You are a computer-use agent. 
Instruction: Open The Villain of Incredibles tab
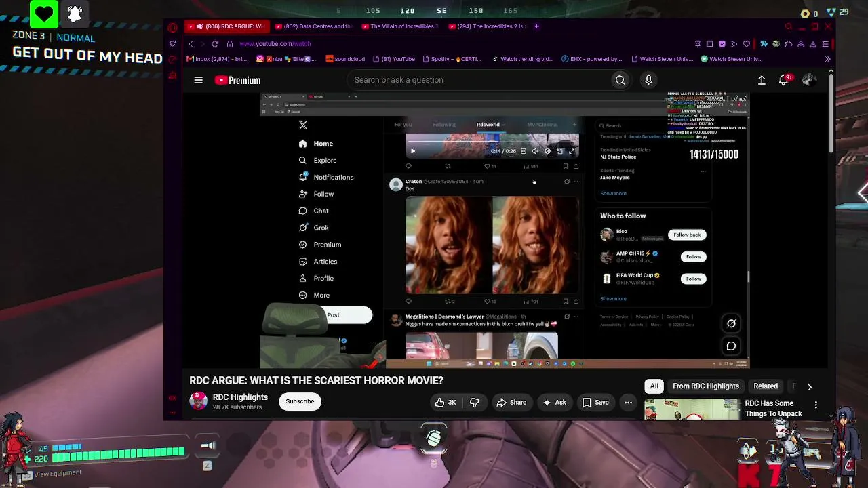[x=399, y=26]
